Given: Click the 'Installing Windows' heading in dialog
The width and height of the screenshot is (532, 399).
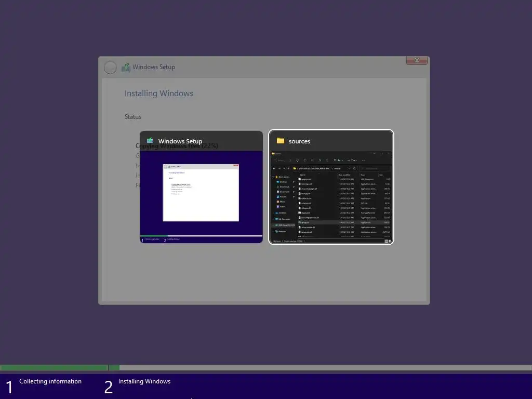Looking at the screenshot, I should (x=159, y=94).
